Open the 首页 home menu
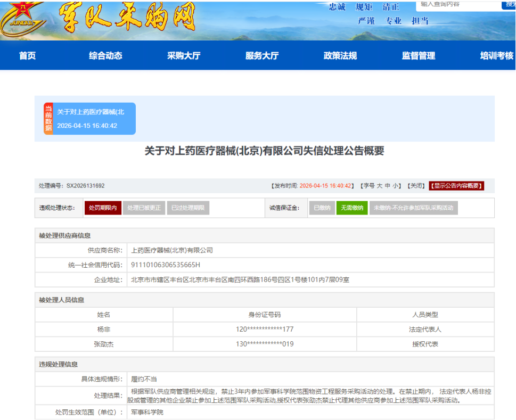Viewport: 516px width, 420px height. [x=27, y=56]
